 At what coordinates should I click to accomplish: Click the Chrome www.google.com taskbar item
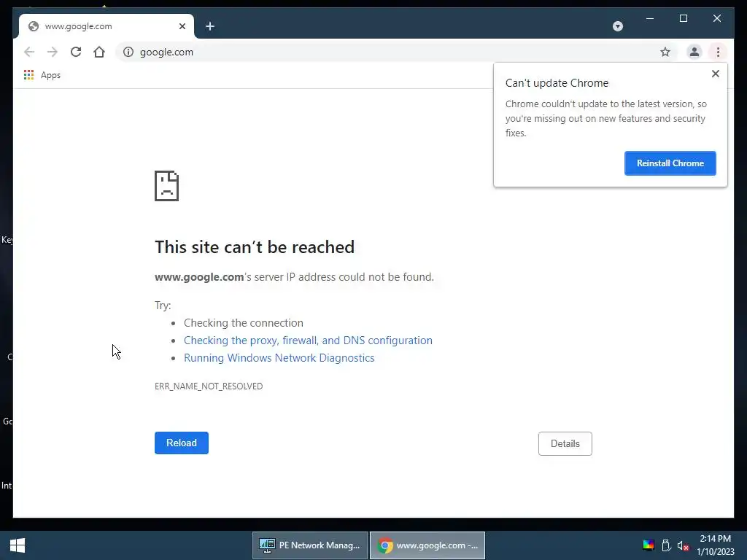point(427,545)
